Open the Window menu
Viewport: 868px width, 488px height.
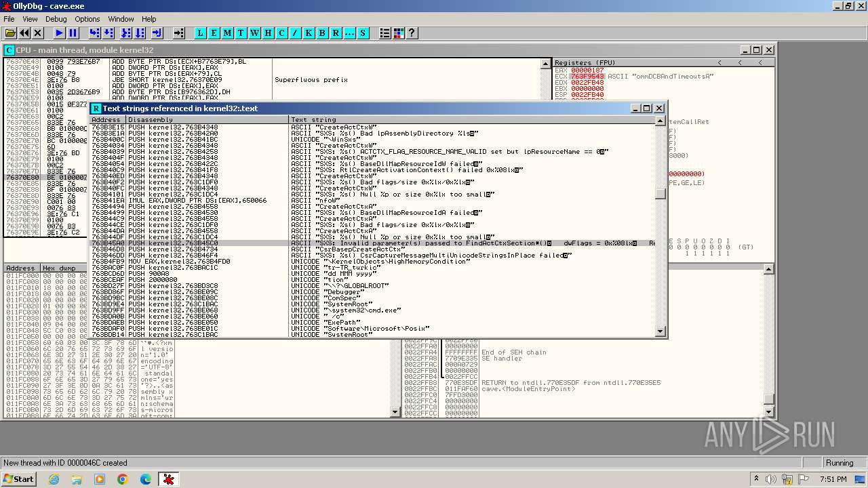(121, 19)
